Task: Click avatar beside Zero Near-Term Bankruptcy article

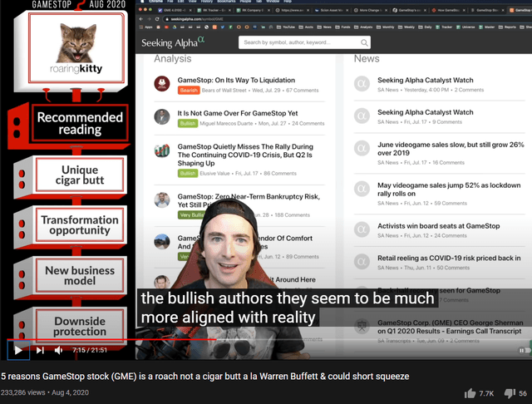Action: coord(162,200)
